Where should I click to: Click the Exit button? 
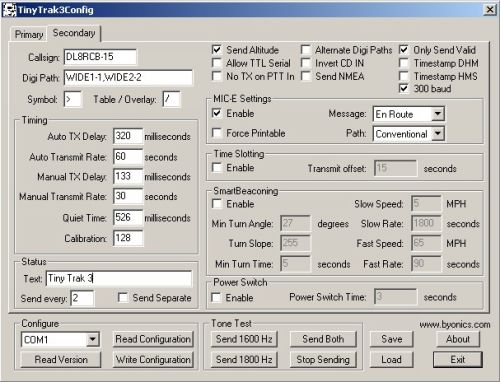[458, 360]
